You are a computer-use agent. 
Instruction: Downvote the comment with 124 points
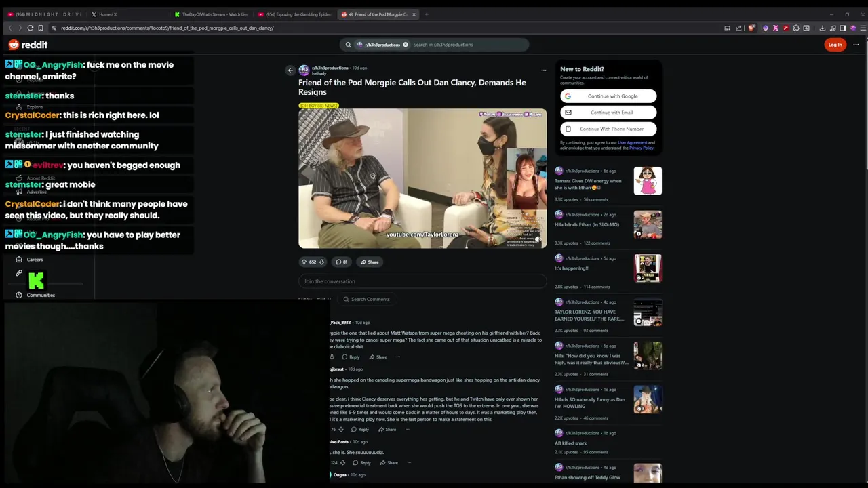point(342,462)
